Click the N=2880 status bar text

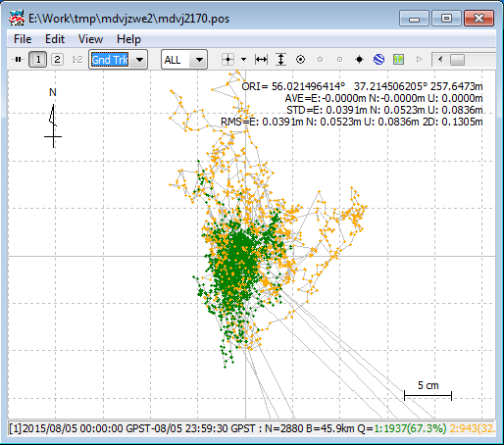point(284,428)
